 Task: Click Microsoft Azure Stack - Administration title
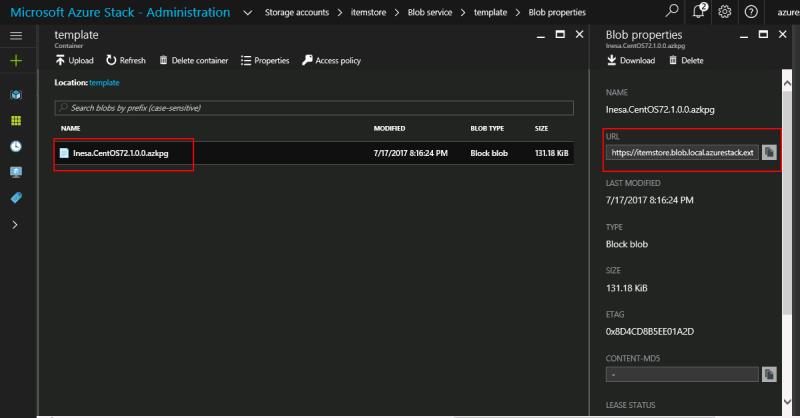[120, 12]
